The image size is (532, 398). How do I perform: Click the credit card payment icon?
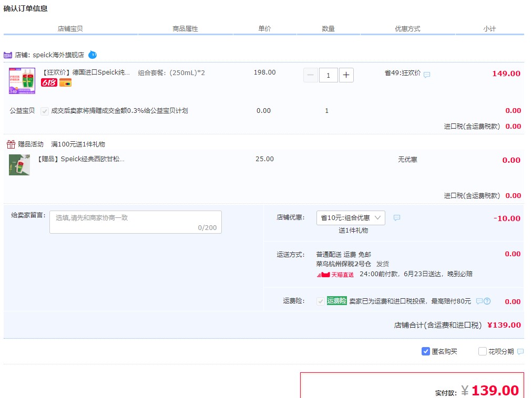pyautogui.click(x=66, y=82)
